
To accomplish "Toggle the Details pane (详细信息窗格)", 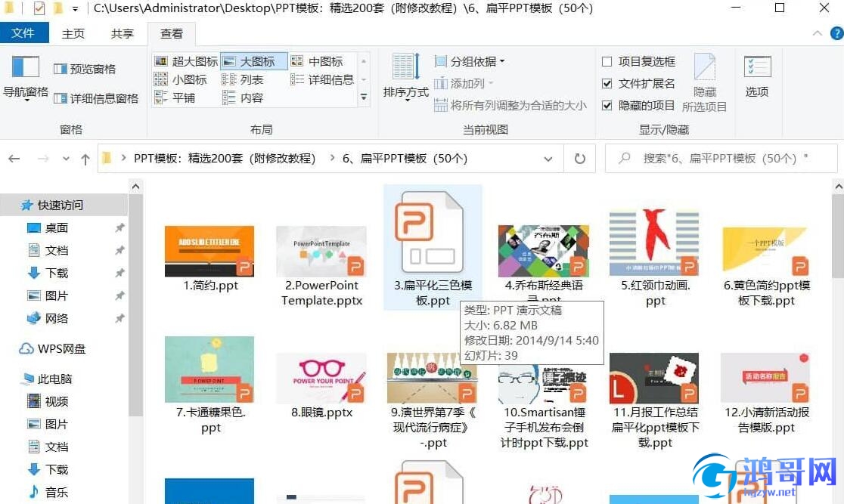I will [x=96, y=98].
